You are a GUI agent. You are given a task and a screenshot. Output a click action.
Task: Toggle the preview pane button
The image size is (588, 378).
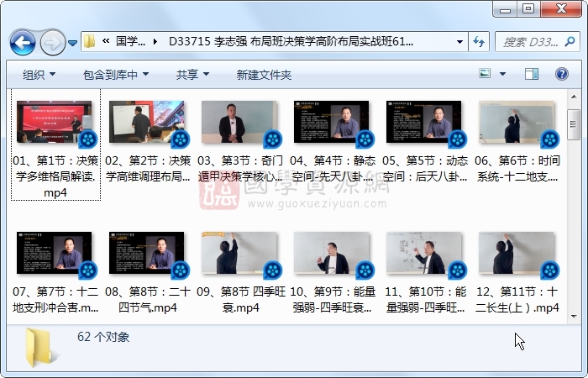pos(532,74)
